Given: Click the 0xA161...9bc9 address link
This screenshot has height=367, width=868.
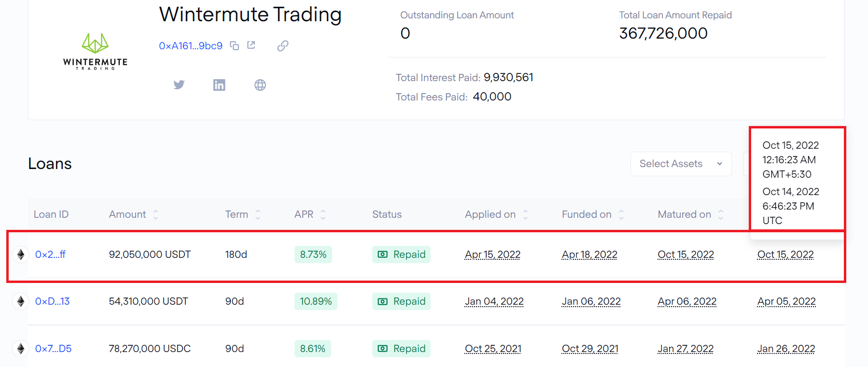Looking at the screenshot, I should point(191,46).
